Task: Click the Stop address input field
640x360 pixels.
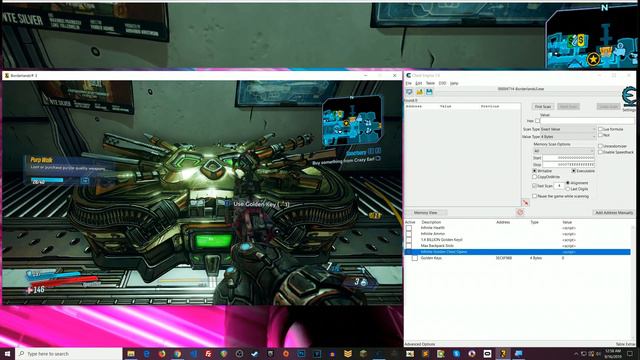Action: pyautogui.click(x=568, y=164)
